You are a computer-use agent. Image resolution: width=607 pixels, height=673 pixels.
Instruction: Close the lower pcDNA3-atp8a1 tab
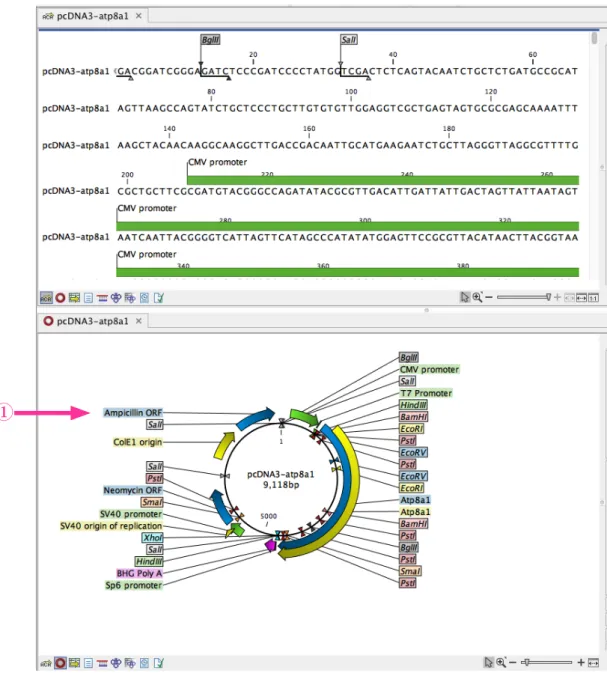[139, 321]
